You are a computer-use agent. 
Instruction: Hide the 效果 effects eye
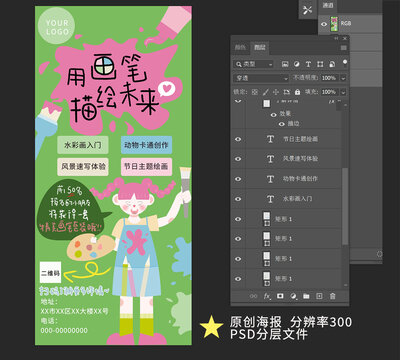pyautogui.click(x=274, y=115)
